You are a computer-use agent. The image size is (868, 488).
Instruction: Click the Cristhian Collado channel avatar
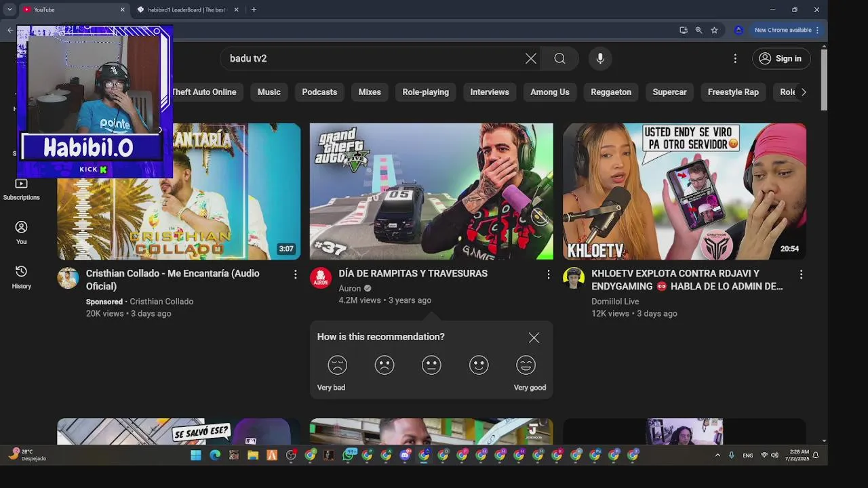68,278
